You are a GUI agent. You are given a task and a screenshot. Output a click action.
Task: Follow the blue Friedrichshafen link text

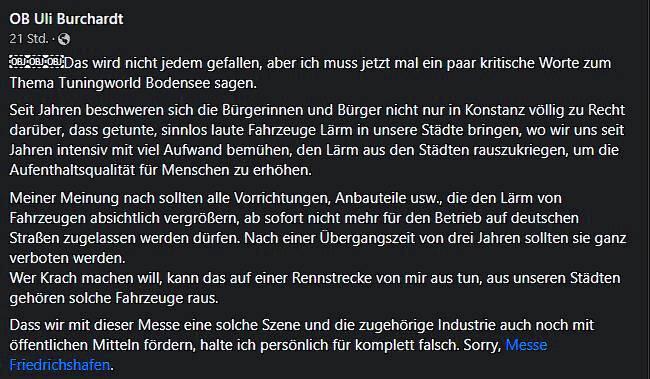[60, 365]
